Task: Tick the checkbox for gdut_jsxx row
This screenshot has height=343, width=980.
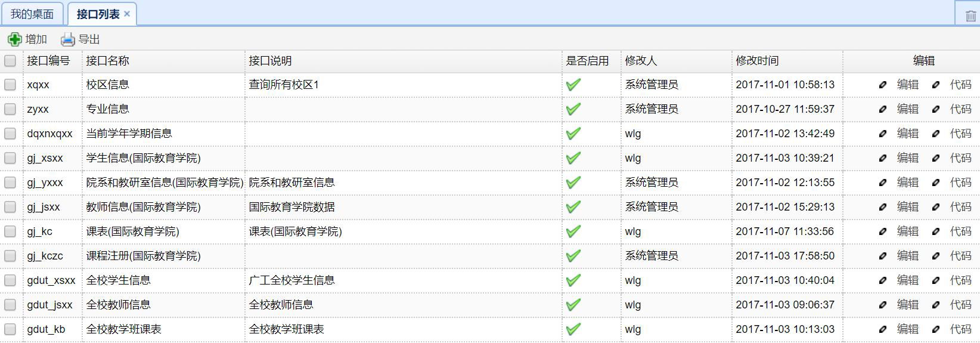Action: tap(10, 305)
